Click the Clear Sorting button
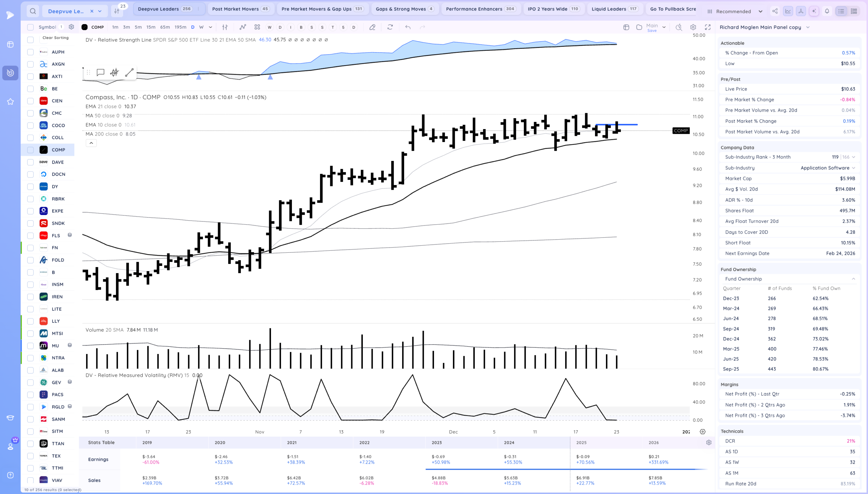The width and height of the screenshot is (868, 494). (x=55, y=38)
